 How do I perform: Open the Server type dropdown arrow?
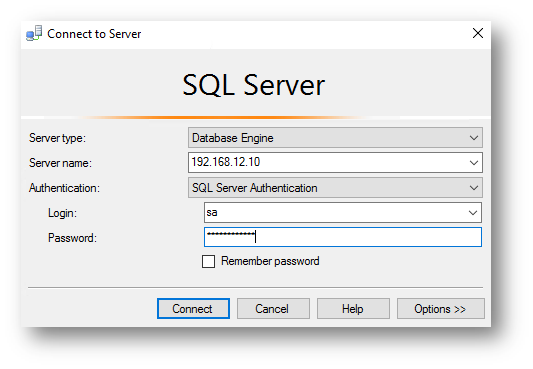(x=474, y=138)
